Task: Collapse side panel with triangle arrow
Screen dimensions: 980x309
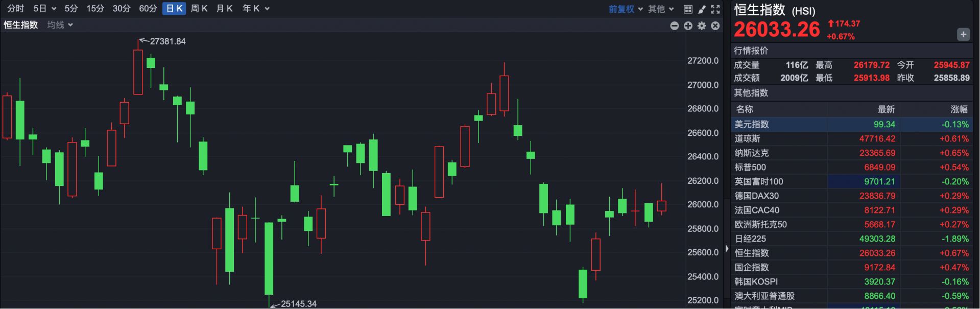Action: coord(727,249)
